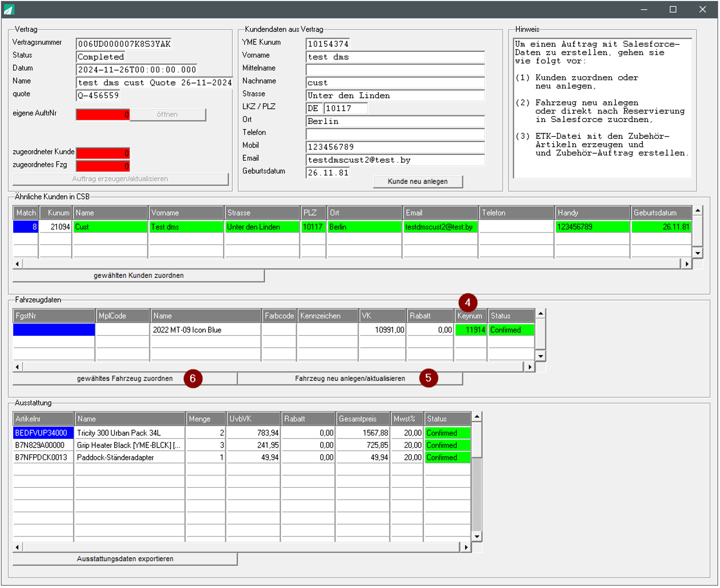Click the 'Keynum' column header
Viewport: 720px width, 588px height.
(470, 316)
